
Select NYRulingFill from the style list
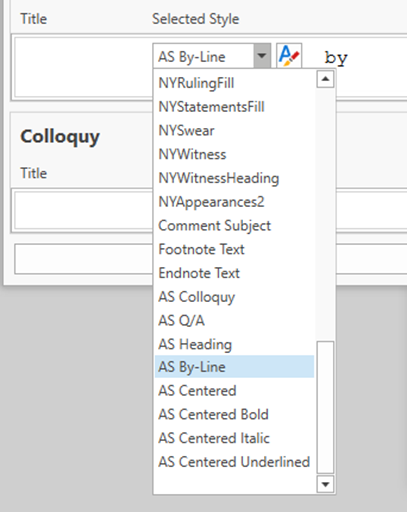[x=235, y=83]
